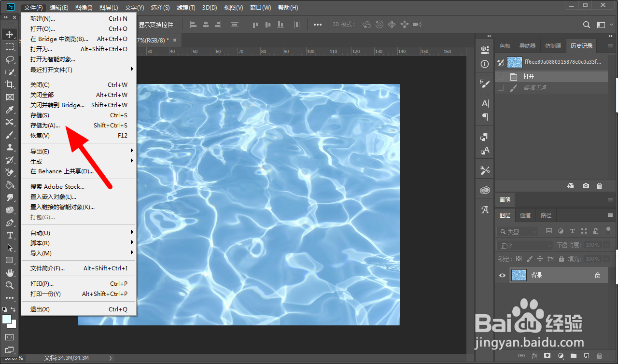
Task: Select the Spot Healing Brush tool
Action: [9, 122]
